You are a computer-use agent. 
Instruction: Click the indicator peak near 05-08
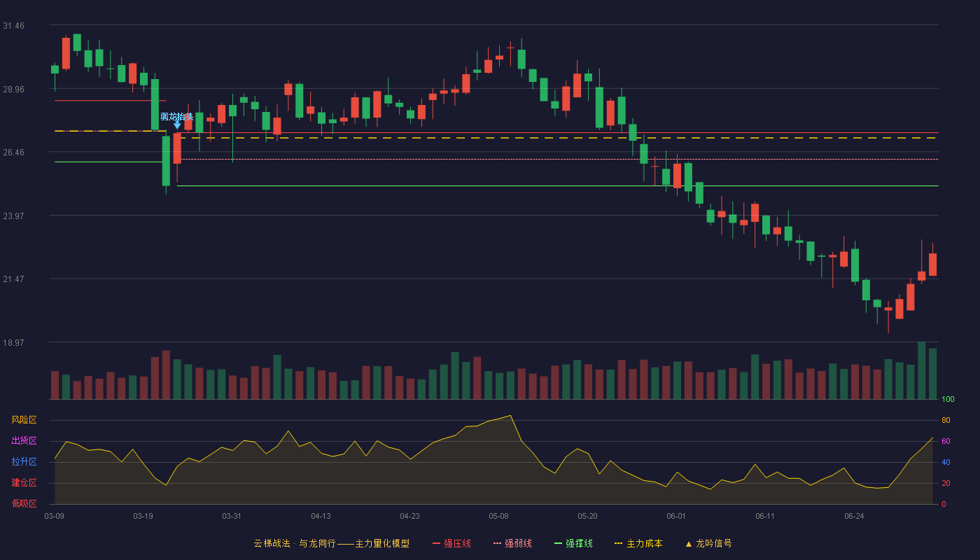(x=510, y=415)
